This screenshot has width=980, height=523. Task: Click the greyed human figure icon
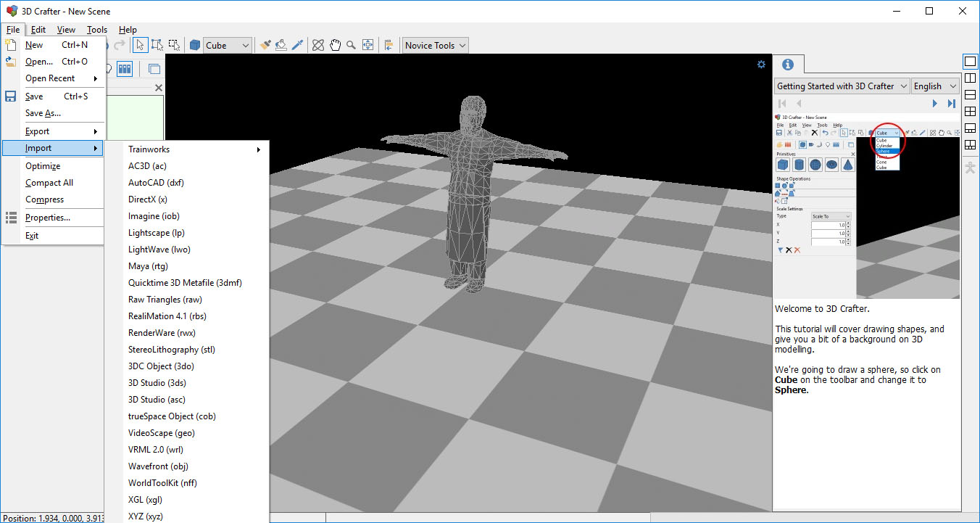coord(970,168)
